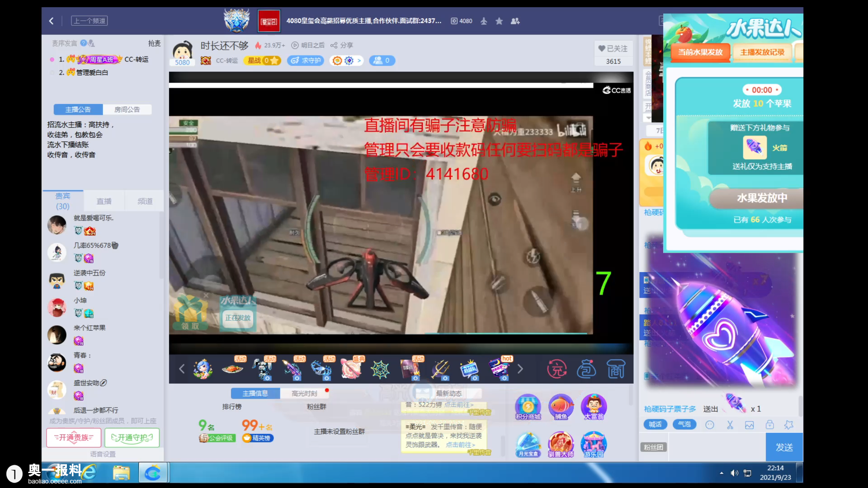Toggle the 喊话 shout mode
This screenshot has width=868, height=488.
coord(655,424)
